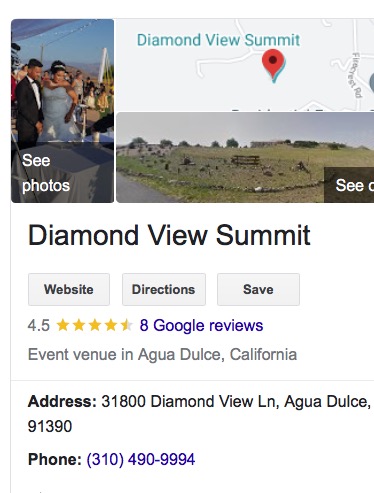Open the hillside street view image
The image size is (374, 493).
tap(245, 157)
